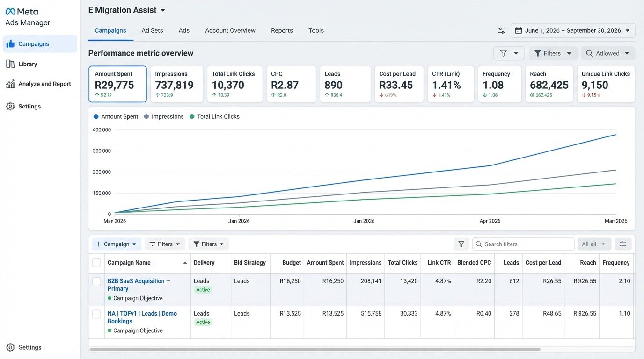
Task: Tick the checkbox for B2B SaaS Acquisition row
Action: tap(96, 281)
